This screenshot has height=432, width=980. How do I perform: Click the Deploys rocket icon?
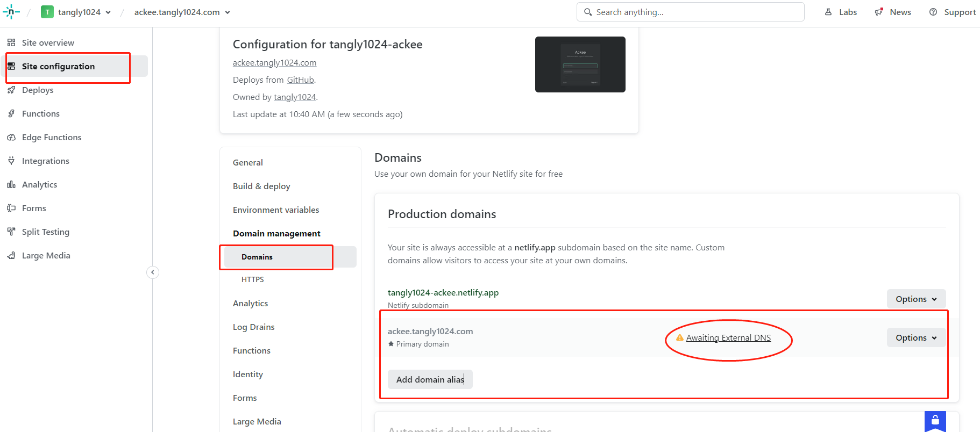(11, 90)
